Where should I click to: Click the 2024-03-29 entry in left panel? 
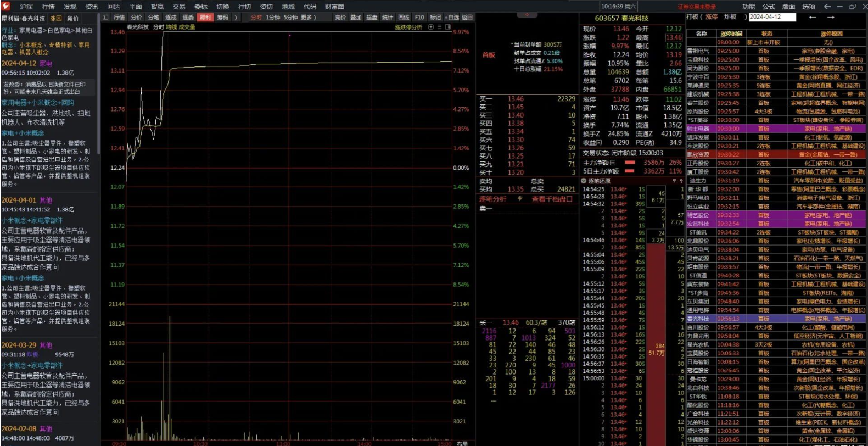tap(19, 345)
